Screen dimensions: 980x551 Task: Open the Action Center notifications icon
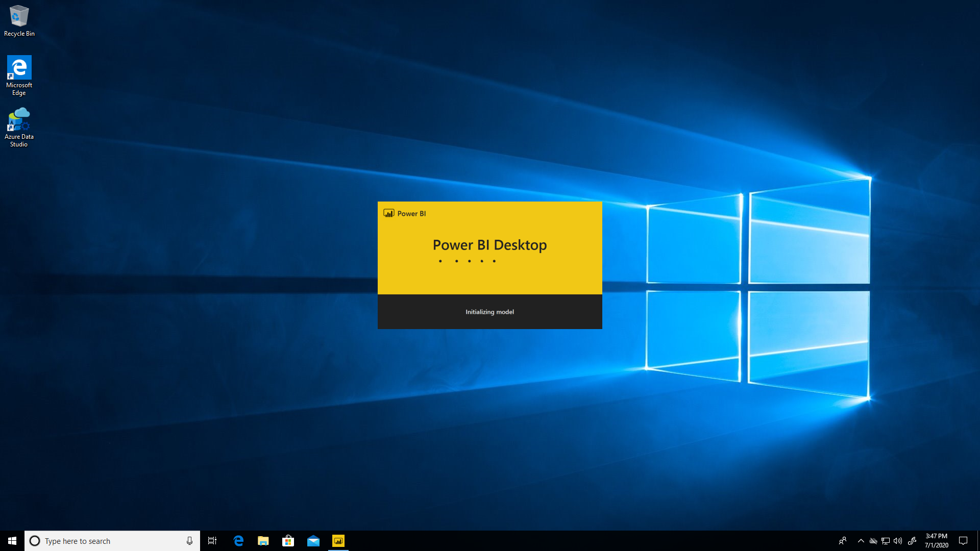[x=963, y=541]
